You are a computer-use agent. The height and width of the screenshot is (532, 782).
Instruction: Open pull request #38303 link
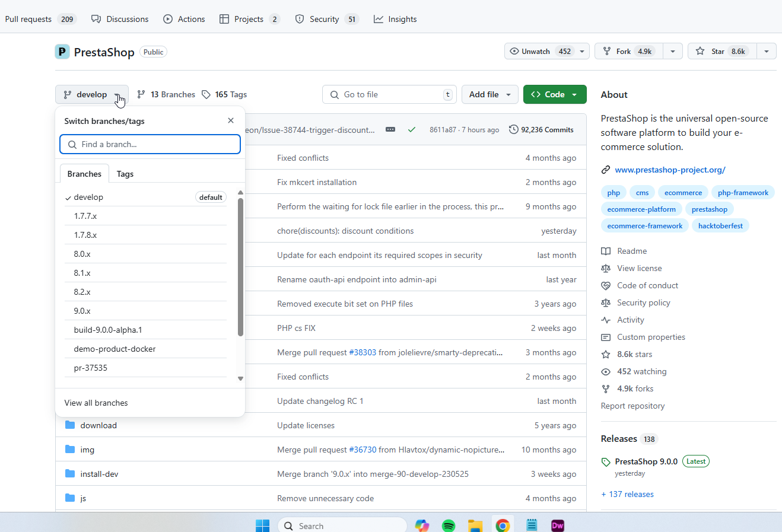click(363, 352)
